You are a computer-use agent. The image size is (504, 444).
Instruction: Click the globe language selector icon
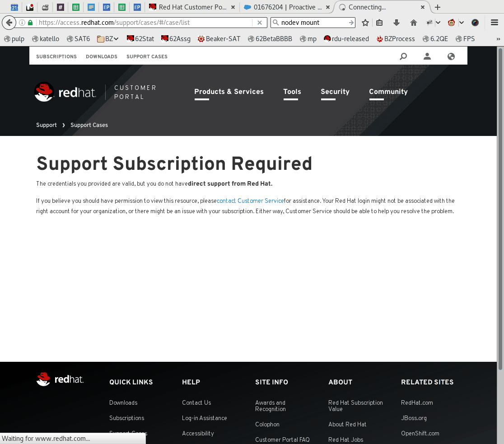pyautogui.click(x=451, y=56)
